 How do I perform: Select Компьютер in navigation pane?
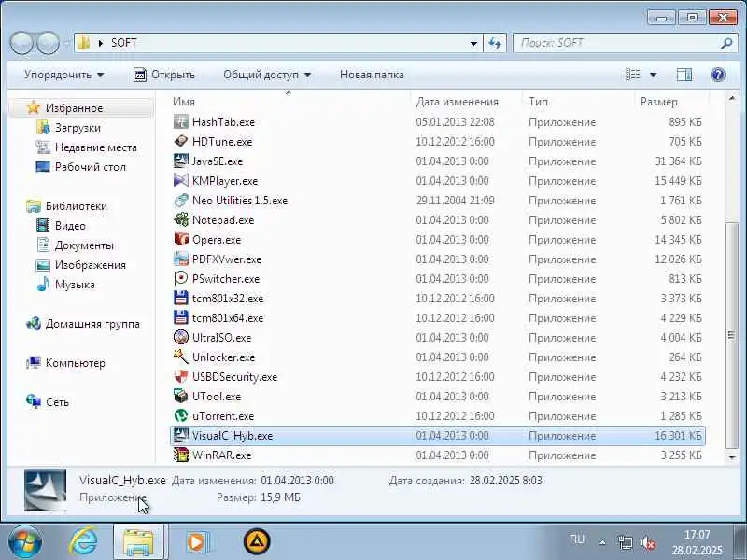[76, 363]
